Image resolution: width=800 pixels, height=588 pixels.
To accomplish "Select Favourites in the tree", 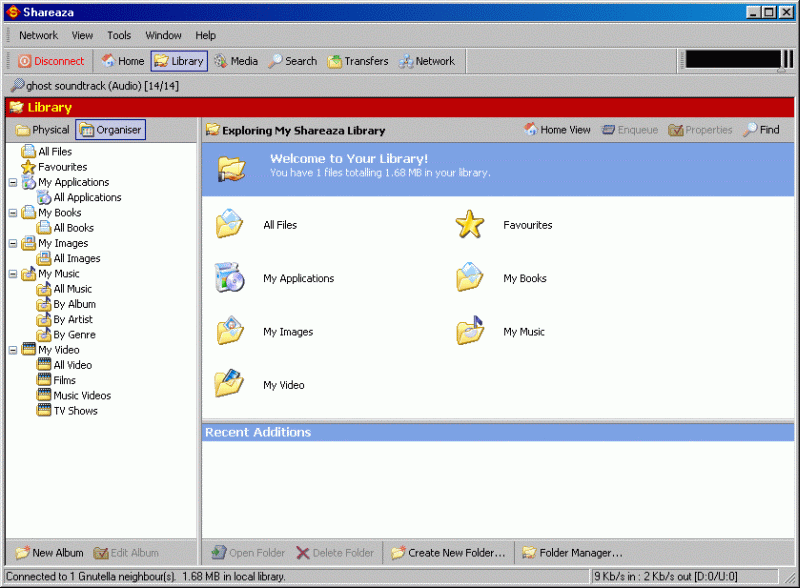I will coord(54,167).
